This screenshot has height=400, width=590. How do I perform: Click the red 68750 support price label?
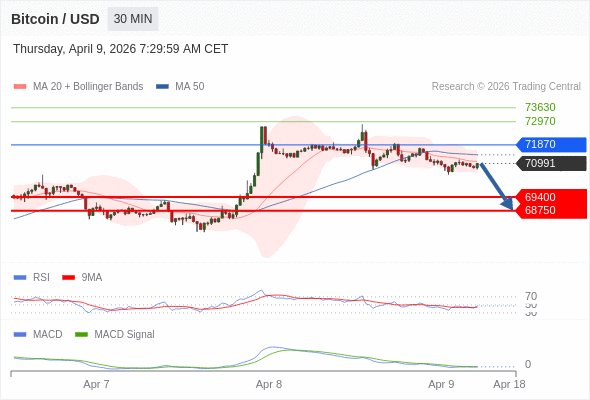point(540,210)
